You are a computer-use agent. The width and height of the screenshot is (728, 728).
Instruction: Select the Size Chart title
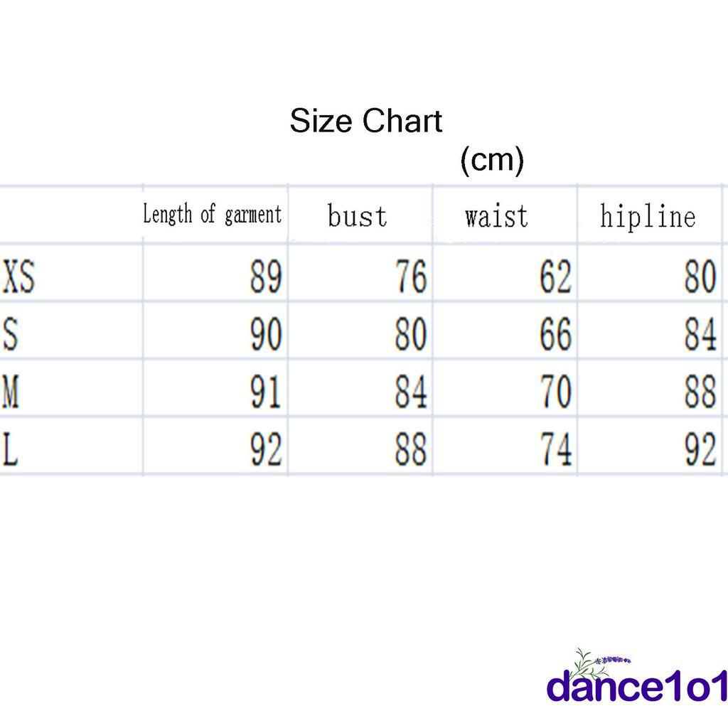366,121
